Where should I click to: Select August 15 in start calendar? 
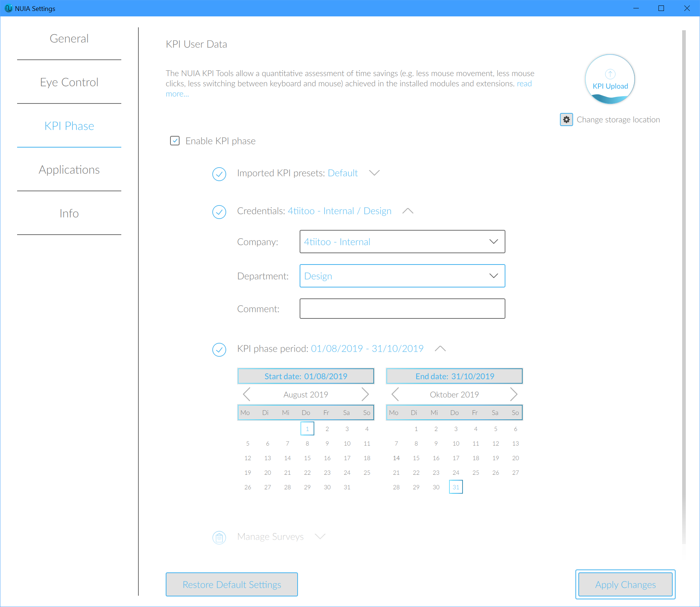(307, 458)
